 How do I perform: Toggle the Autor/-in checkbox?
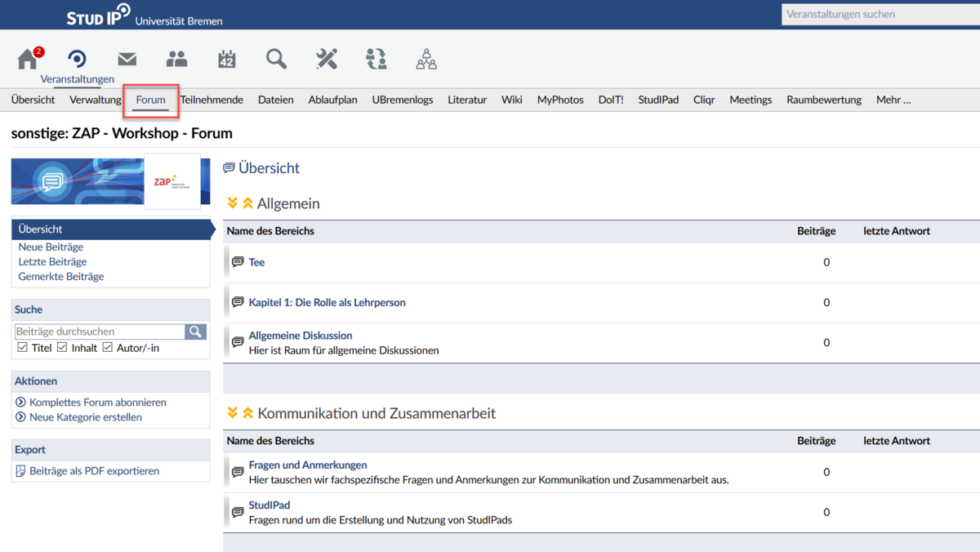click(107, 348)
